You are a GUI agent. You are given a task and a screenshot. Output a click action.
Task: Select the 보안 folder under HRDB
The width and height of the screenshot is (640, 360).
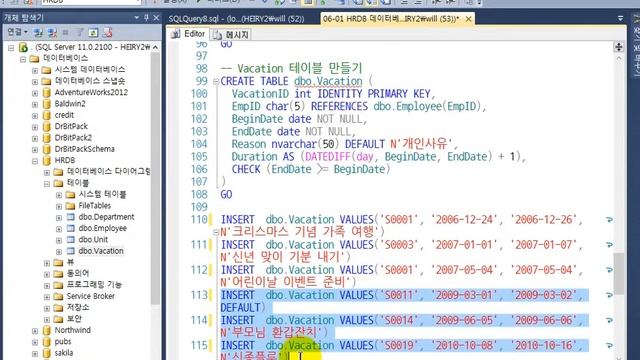point(74,319)
